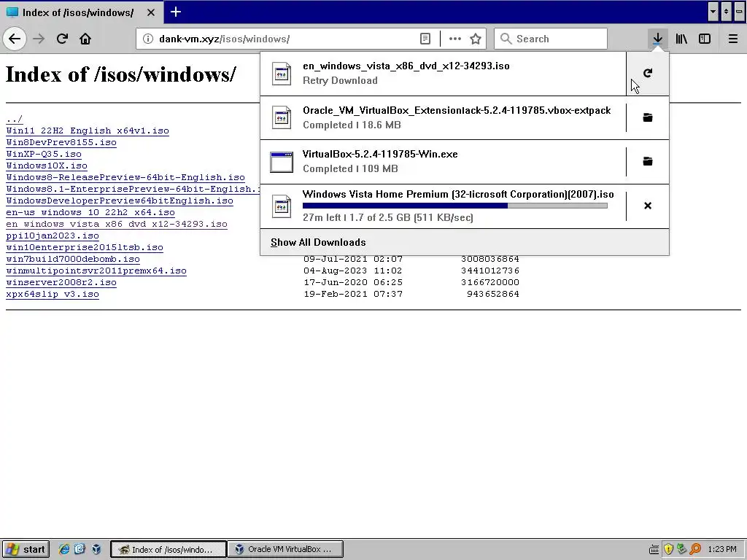Click the VirtualBox-5.2.4-119785-Win.exe download entry

[443, 161]
